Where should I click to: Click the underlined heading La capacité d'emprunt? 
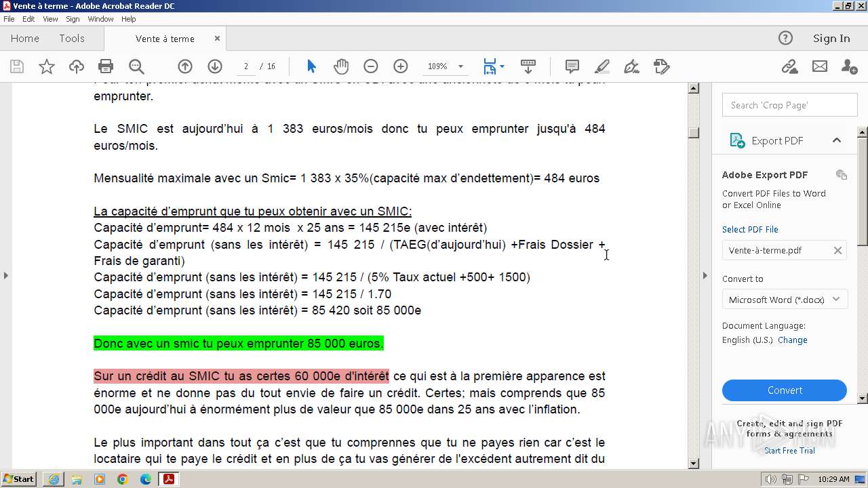point(252,211)
